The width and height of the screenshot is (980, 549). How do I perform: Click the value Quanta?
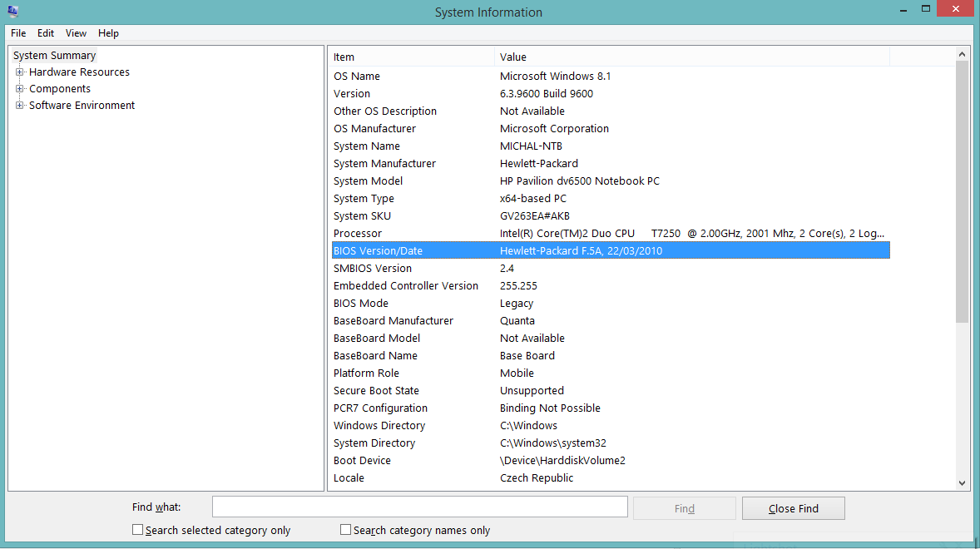(517, 321)
